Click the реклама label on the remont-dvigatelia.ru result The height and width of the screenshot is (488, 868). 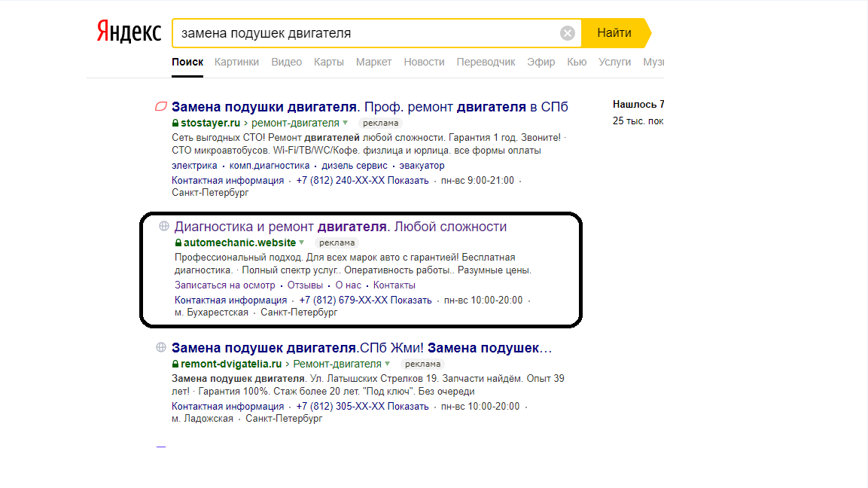coord(422,364)
